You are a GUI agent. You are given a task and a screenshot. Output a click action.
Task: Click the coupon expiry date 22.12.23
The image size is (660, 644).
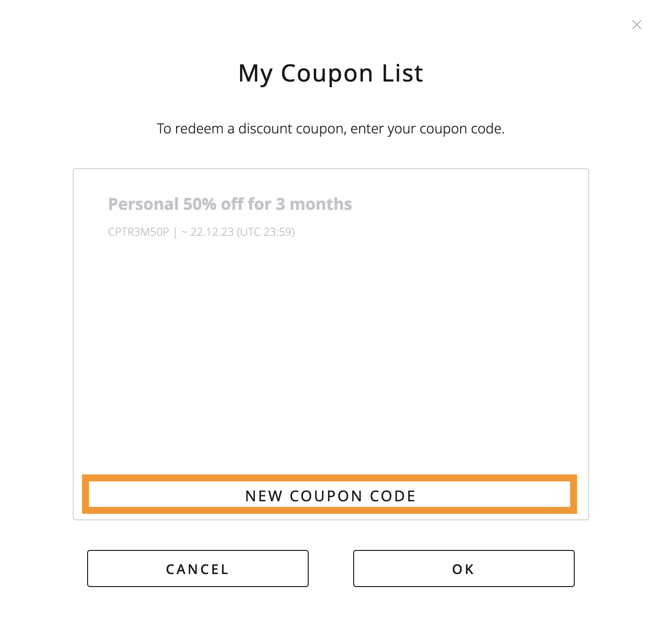[x=212, y=232]
